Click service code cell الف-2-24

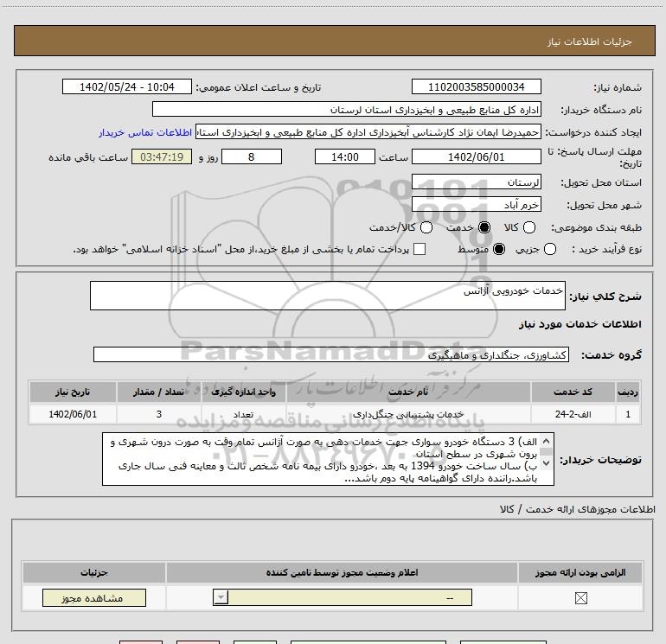tap(573, 414)
